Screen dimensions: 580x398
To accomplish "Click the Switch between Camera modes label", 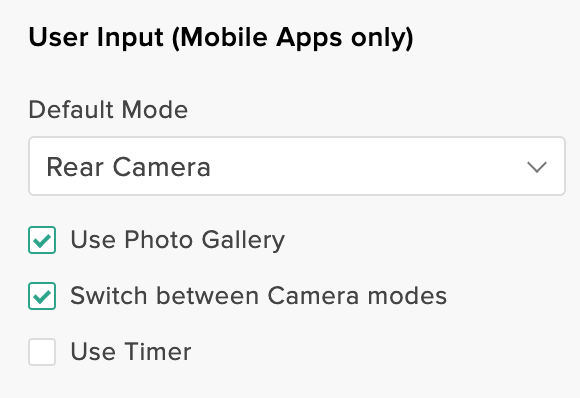I will [259, 296].
